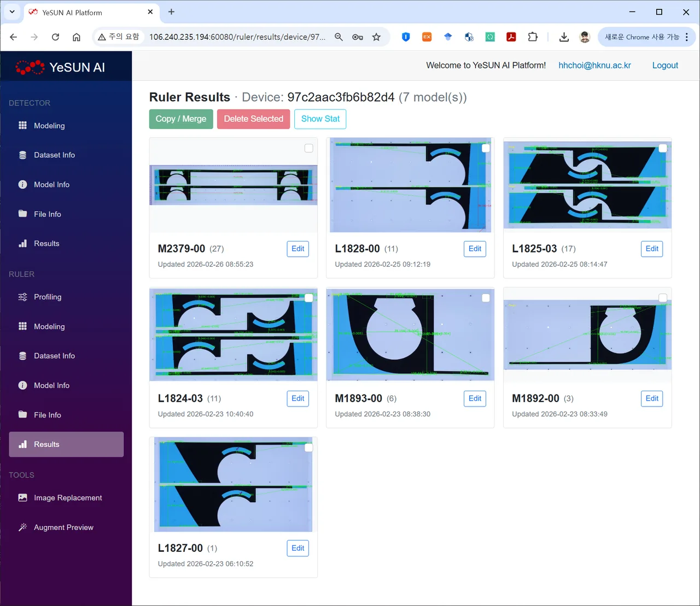Click the hhchoi@hknu.ac.kr account link

coord(594,66)
